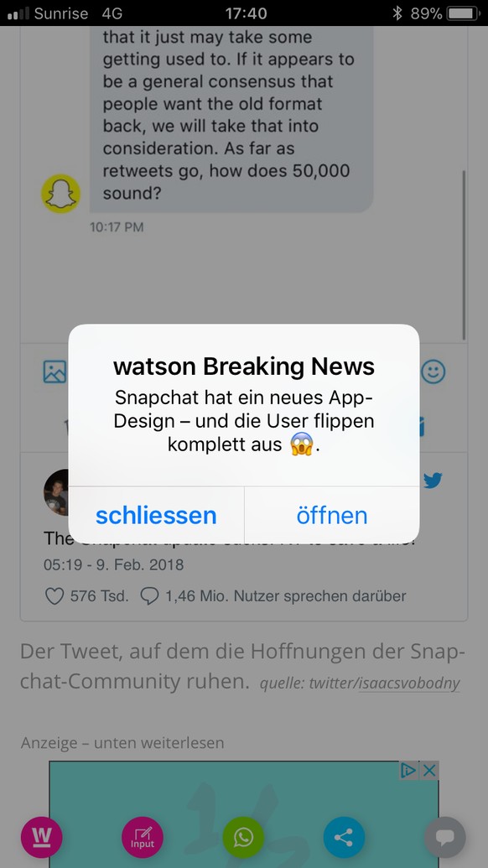Open the tweet replies via the speech bubble
The height and width of the screenshot is (868, 488).
tap(149, 596)
